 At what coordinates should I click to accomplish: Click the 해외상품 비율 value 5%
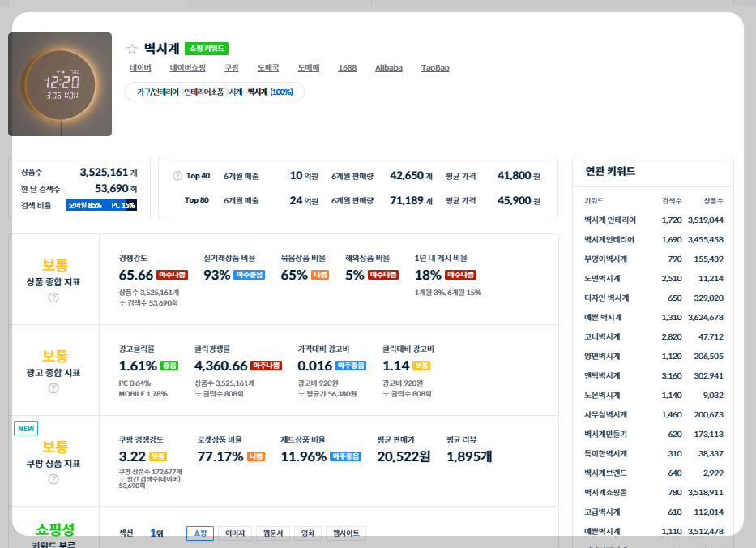coord(354,275)
